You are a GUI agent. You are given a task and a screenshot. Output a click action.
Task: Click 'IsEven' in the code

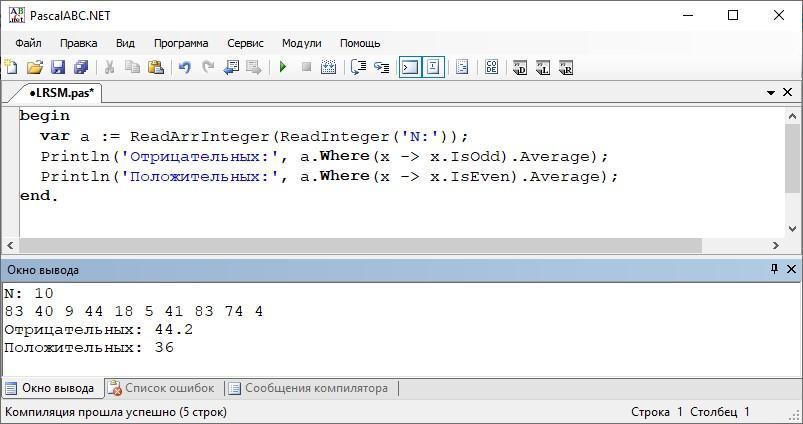point(480,176)
